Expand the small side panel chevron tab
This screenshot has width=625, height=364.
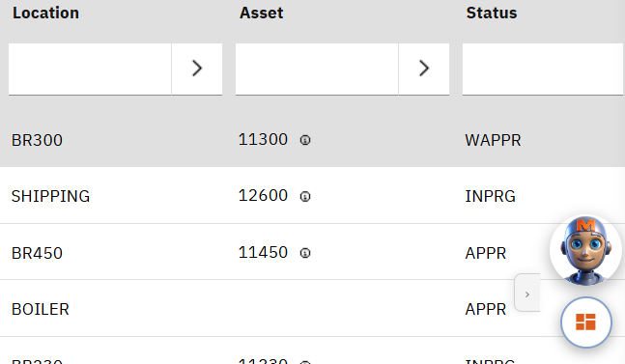tap(527, 293)
